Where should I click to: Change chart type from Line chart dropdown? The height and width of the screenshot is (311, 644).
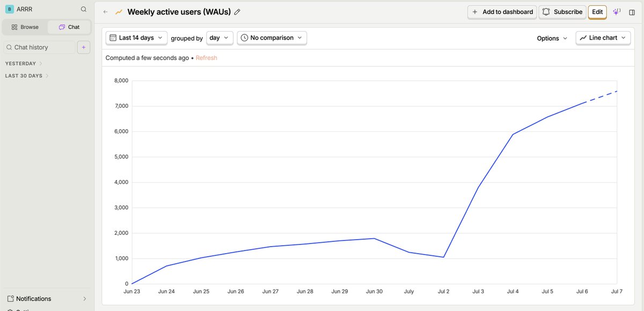[x=603, y=38]
